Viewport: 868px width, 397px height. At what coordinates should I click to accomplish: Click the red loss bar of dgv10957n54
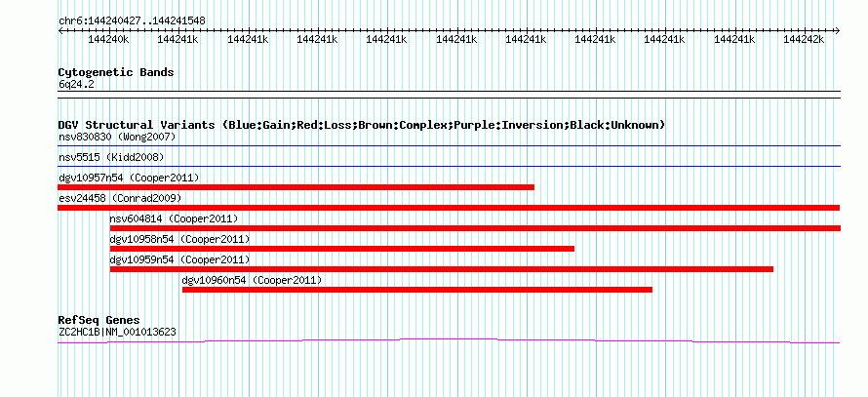[296, 187]
